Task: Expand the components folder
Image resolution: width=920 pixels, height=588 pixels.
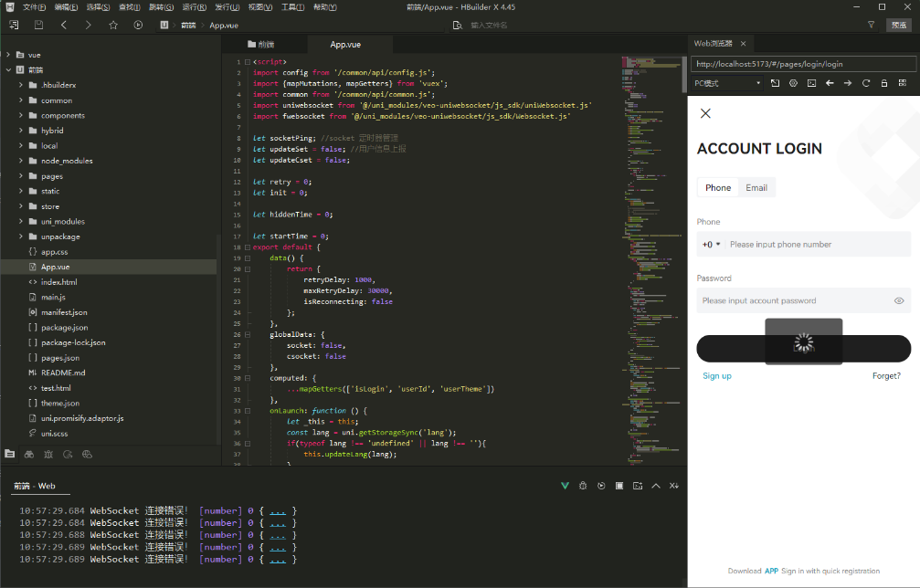Action: [62, 115]
